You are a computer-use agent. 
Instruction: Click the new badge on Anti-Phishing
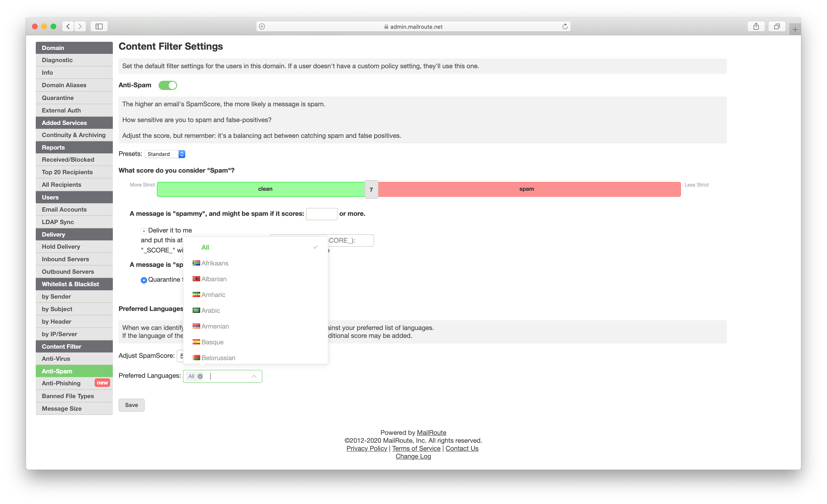click(x=102, y=383)
